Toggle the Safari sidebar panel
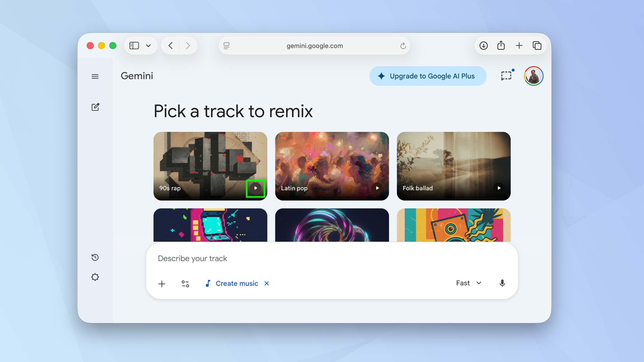Image resolution: width=644 pixels, height=362 pixels. (134, 46)
